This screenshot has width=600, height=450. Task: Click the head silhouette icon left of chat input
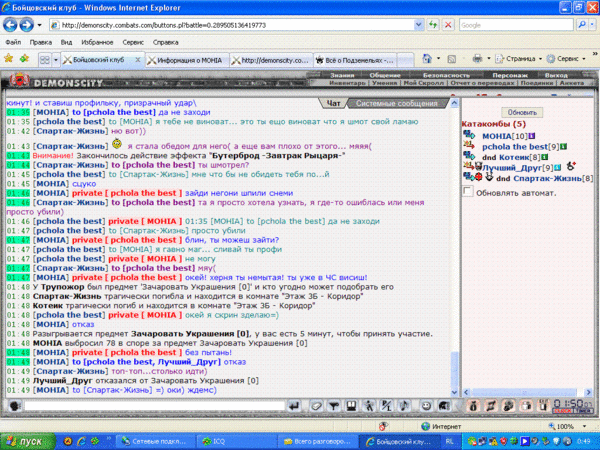(x=15, y=406)
